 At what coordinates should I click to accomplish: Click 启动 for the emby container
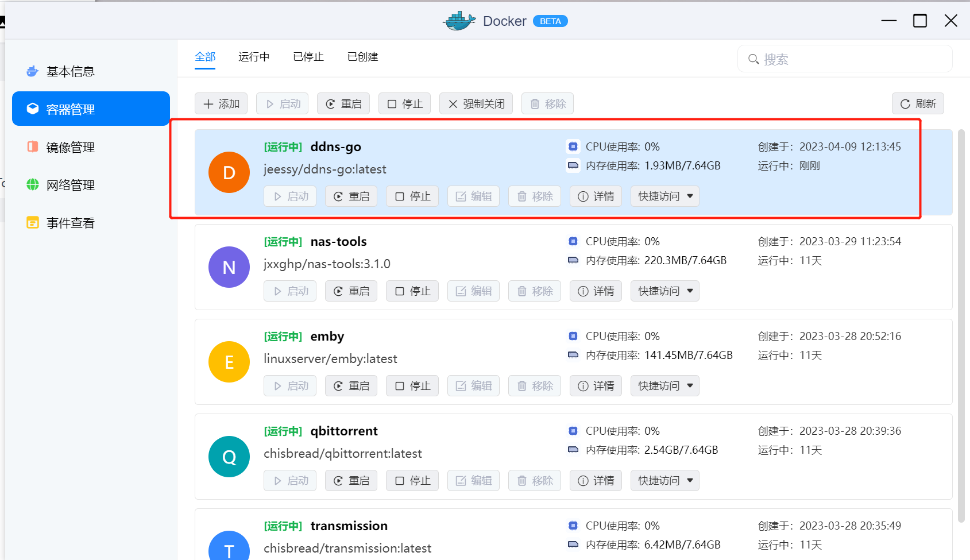click(x=290, y=386)
